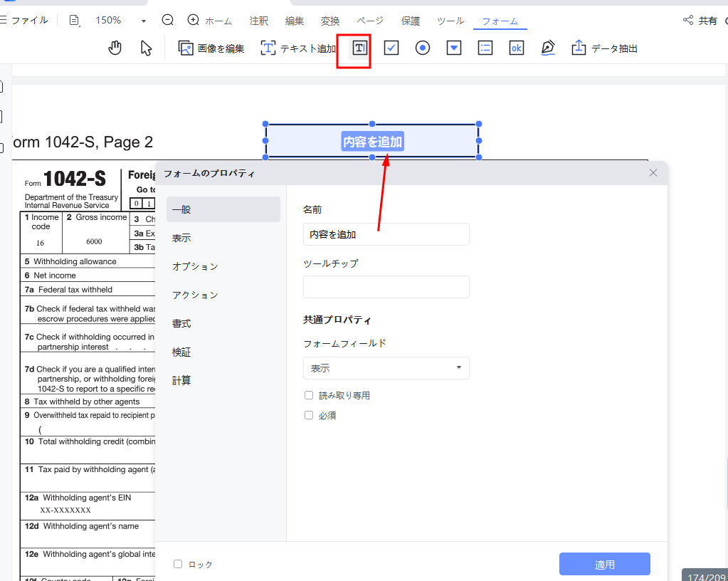
Task: Add a radio button form field
Action: pos(423,48)
